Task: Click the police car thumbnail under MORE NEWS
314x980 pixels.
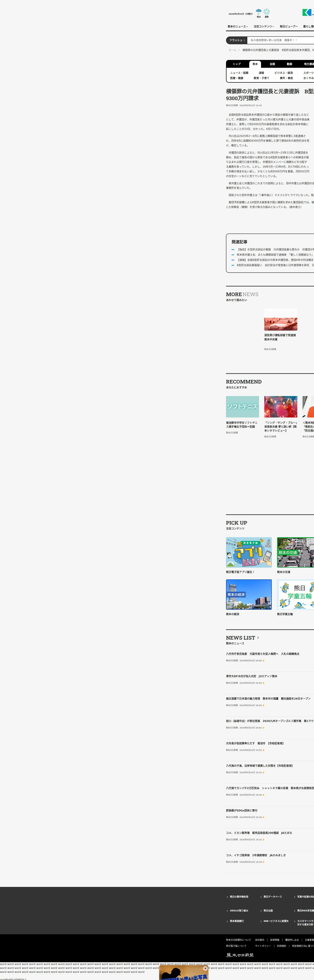Action: pyautogui.click(x=281, y=320)
